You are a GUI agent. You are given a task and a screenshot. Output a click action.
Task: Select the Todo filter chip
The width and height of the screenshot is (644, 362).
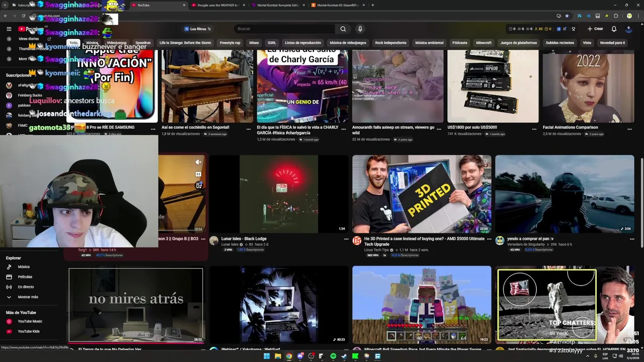pyautogui.click(x=74, y=43)
